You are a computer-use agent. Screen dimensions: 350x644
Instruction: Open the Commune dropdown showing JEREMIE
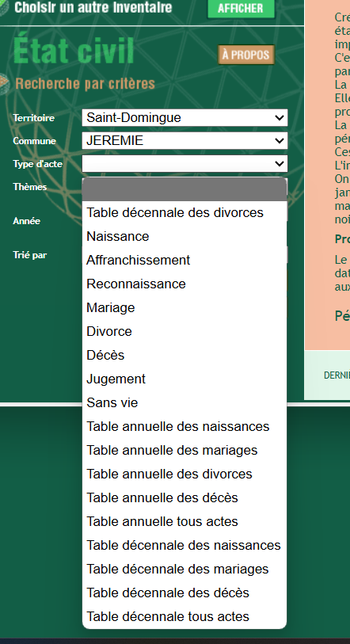tap(185, 140)
